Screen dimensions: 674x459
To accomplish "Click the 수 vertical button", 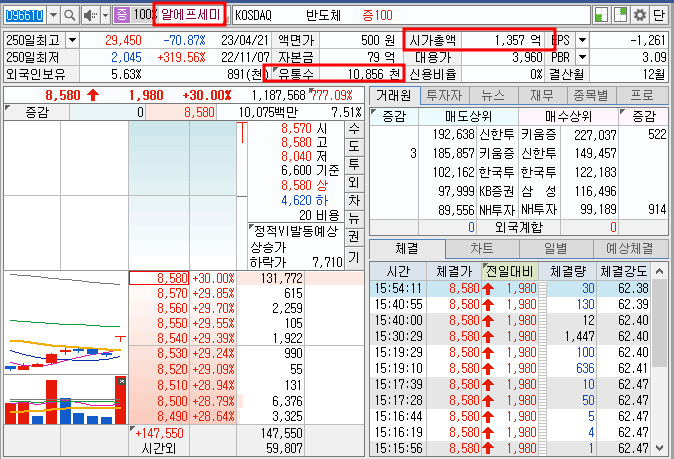I will [353, 128].
